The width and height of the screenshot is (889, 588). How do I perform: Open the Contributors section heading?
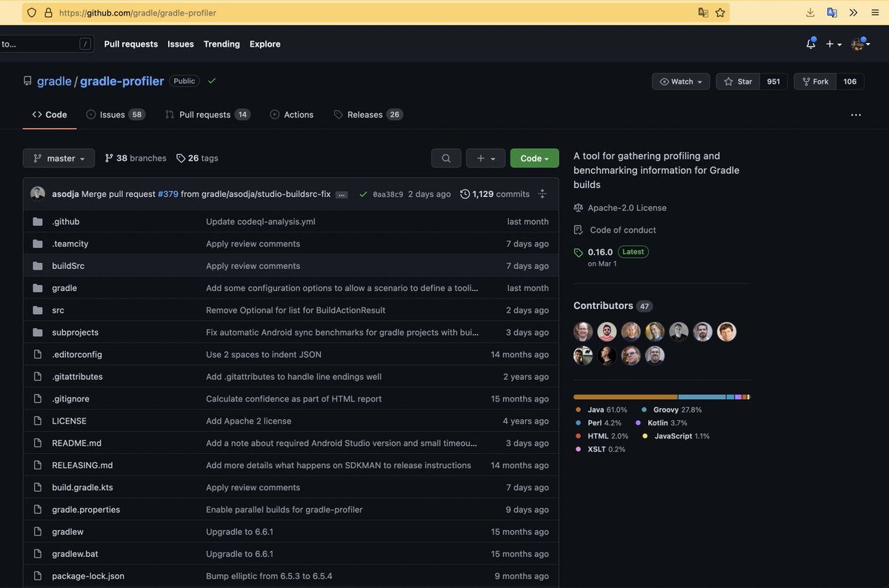pyautogui.click(x=603, y=306)
